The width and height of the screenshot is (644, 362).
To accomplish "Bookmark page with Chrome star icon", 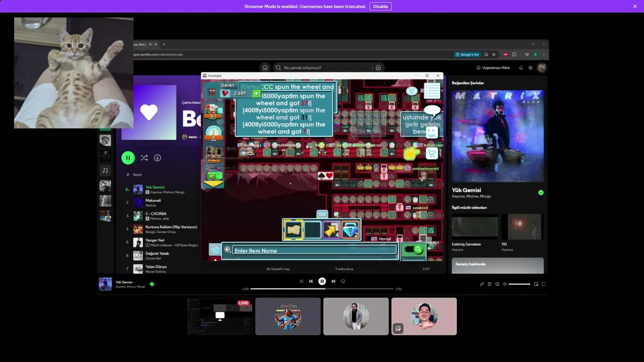I will pos(494,54).
